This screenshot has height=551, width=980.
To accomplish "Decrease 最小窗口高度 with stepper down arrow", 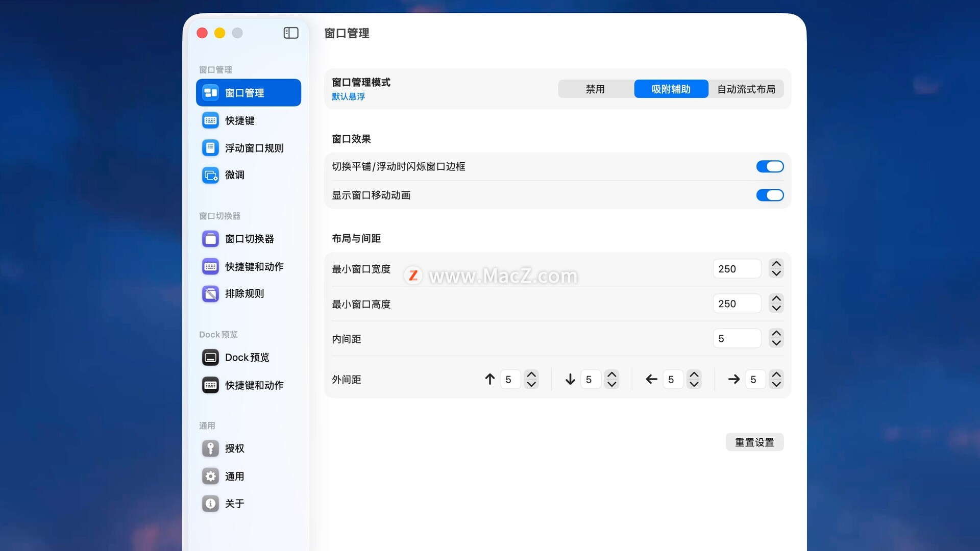I will [776, 308].
